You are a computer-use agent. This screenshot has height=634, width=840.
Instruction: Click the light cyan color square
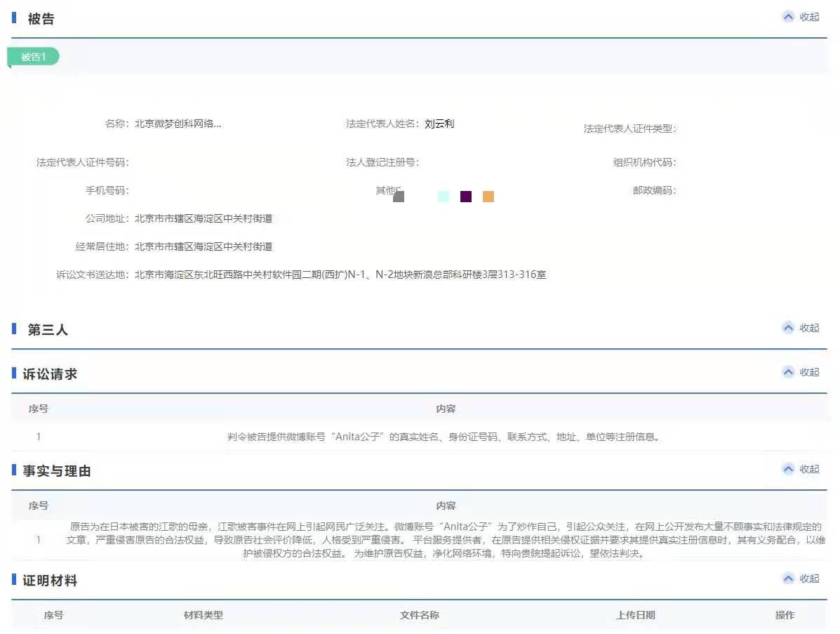point(443,197)
